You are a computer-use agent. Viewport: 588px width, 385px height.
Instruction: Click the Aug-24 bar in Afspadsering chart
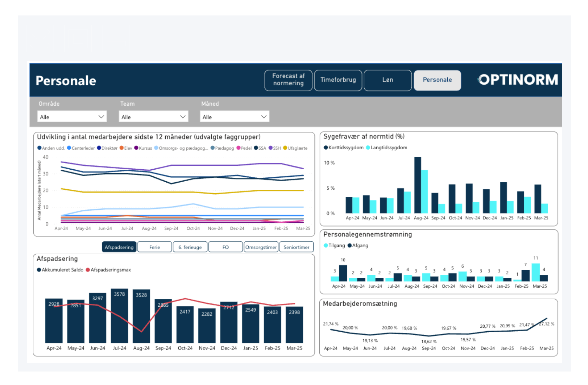pyautogui.click(x=141, y=316)
